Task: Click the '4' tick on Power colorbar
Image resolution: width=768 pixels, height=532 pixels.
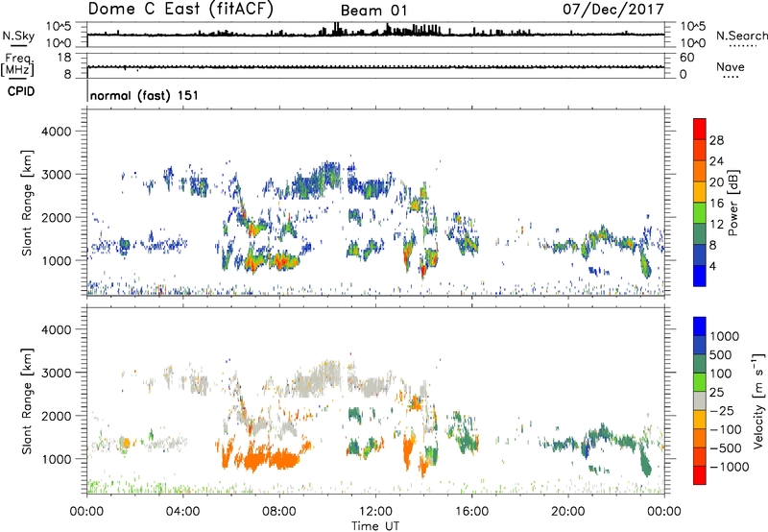Action: (x=712, y=266)
